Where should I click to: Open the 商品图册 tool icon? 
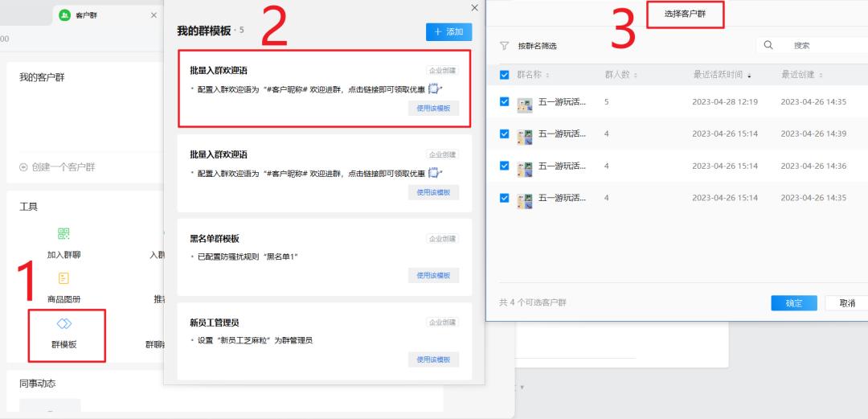(63, 278)
